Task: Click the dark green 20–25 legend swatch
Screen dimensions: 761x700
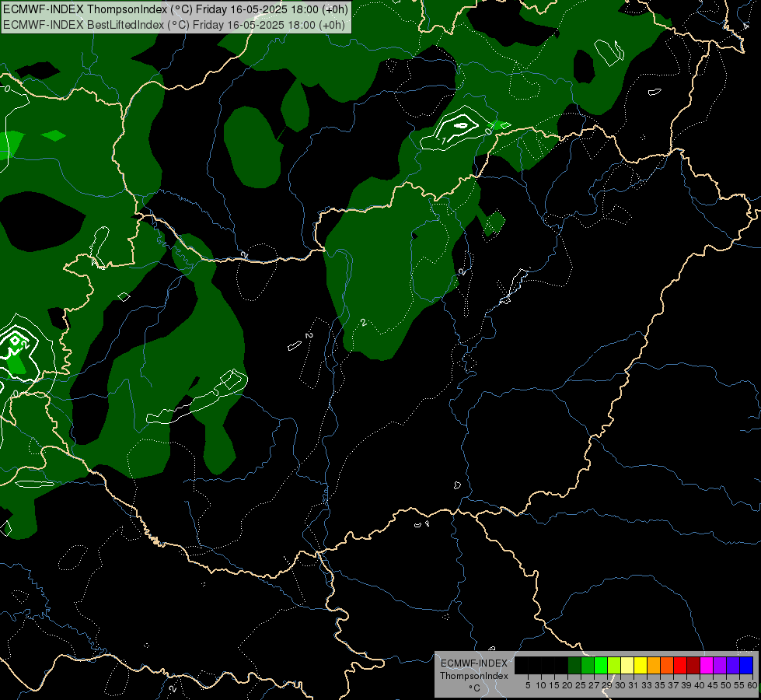Action: pyautogui.click(x=574, y=665)
